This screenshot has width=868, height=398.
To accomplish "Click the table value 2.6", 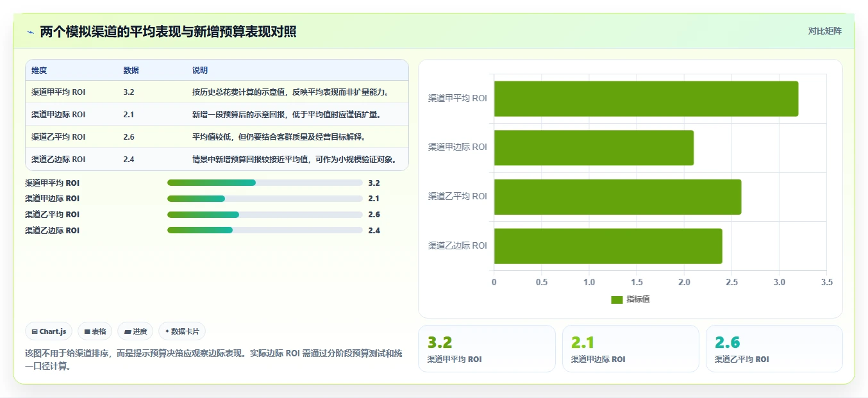I will tap(128, 137).
